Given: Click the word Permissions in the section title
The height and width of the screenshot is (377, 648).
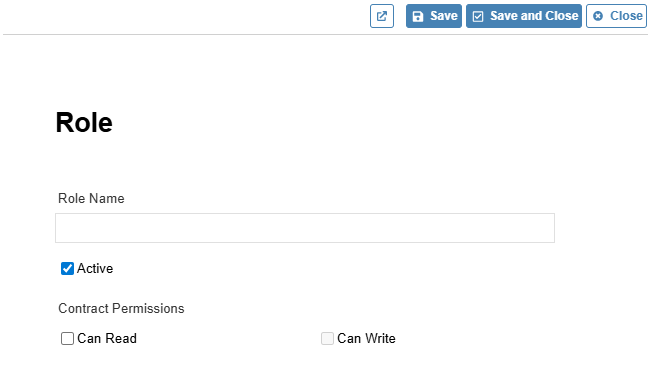Looking at the screenshot, I should [148, 308].
